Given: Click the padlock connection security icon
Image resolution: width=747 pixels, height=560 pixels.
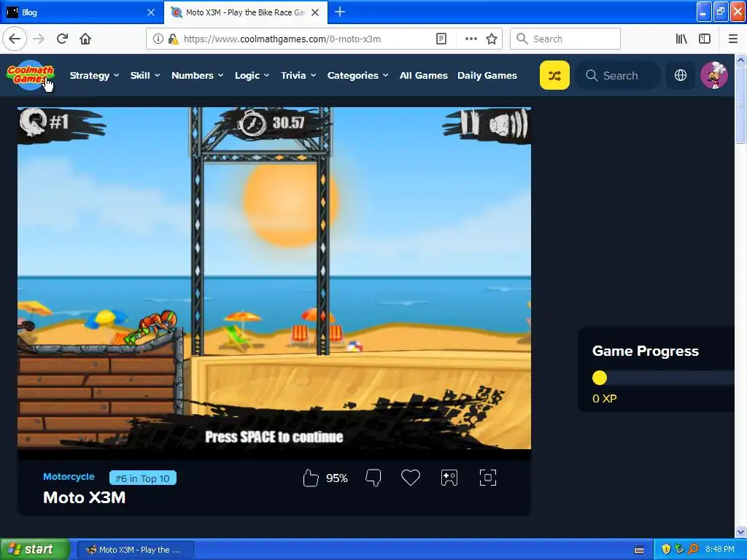Looking at the screenshot, I should tap(173, 39).
